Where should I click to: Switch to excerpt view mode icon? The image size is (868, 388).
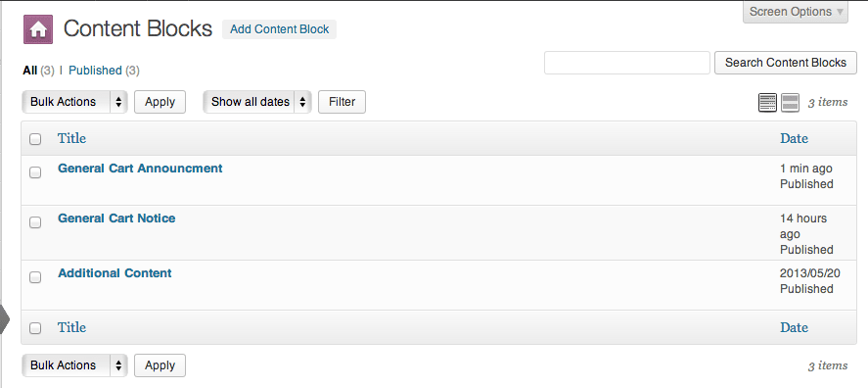790,103
